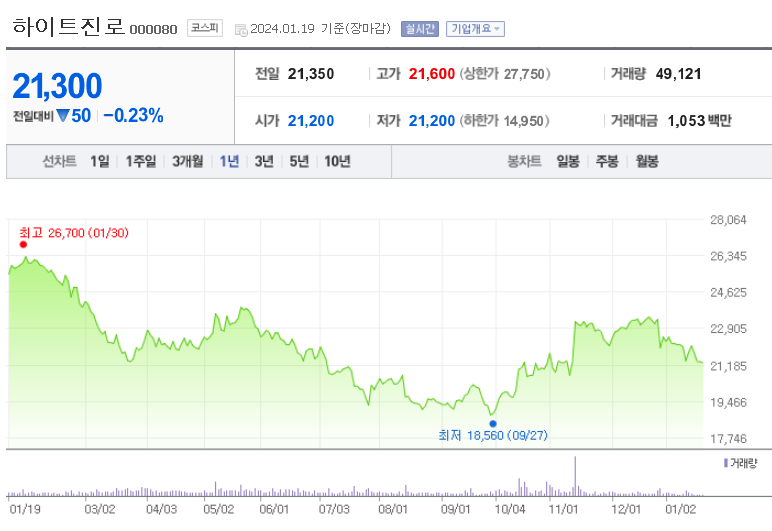Viewport: 772px width, 531px height.
Task: Click the 17,746 y-axis label
Action: [x=728, y=438]
